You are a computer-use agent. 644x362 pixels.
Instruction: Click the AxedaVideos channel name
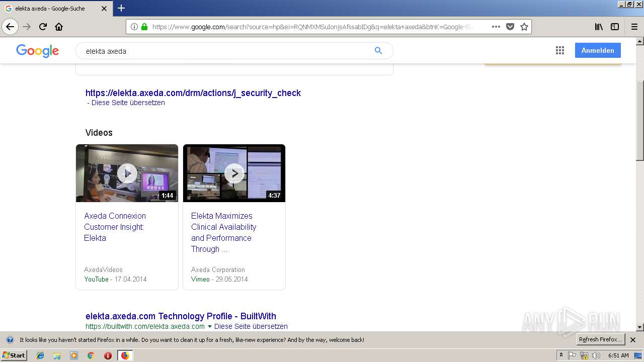[x=103, y=270]
